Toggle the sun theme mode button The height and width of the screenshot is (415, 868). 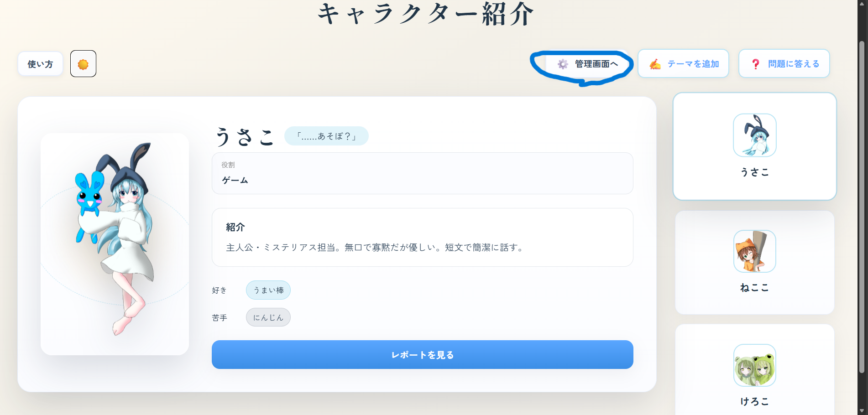[83, 64]
